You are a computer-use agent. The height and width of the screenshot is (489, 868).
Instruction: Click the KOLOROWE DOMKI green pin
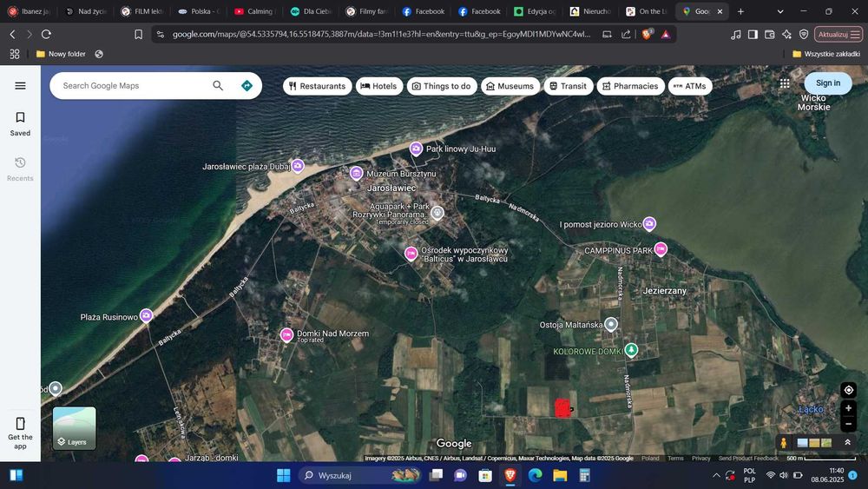(x=631, y=350)
